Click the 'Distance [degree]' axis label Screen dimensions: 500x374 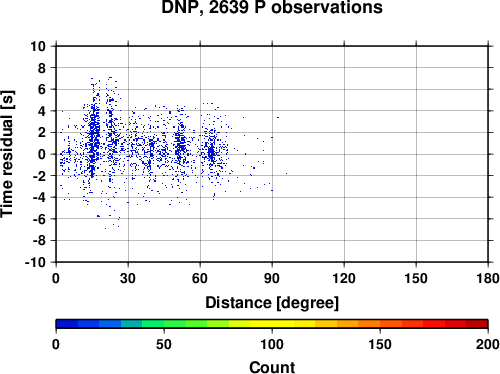tap(272, 303)
